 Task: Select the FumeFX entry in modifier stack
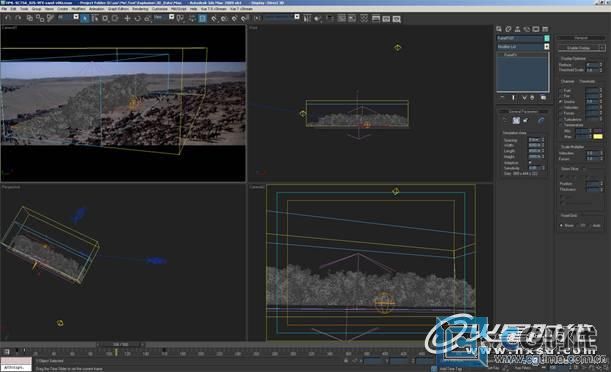tap(522, 55)
